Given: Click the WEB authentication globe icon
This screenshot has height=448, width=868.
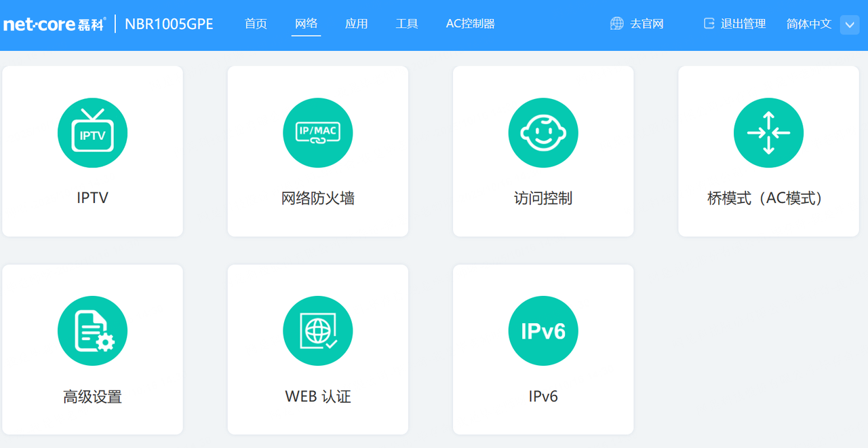Looking at the screenshot, I should (x=318, y=331).
